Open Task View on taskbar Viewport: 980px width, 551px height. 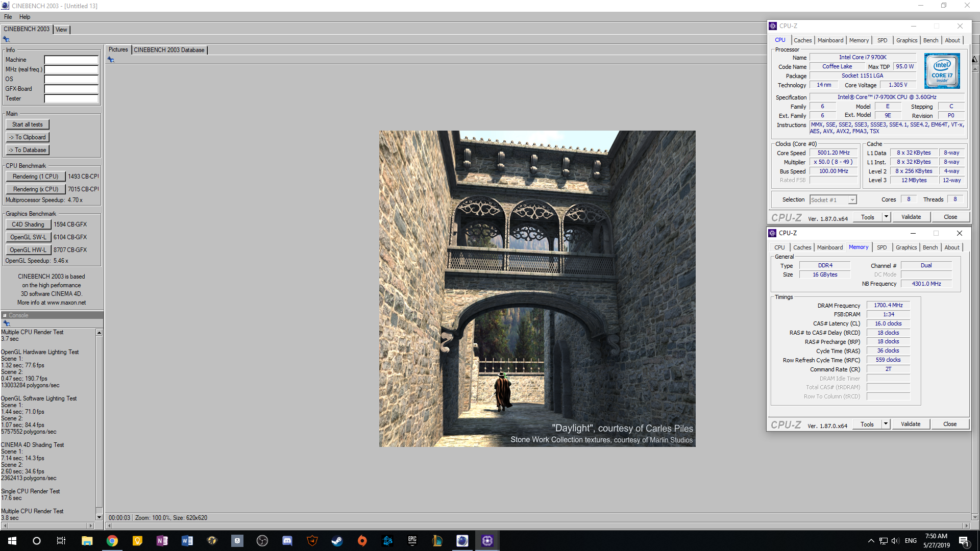point(61,541)
